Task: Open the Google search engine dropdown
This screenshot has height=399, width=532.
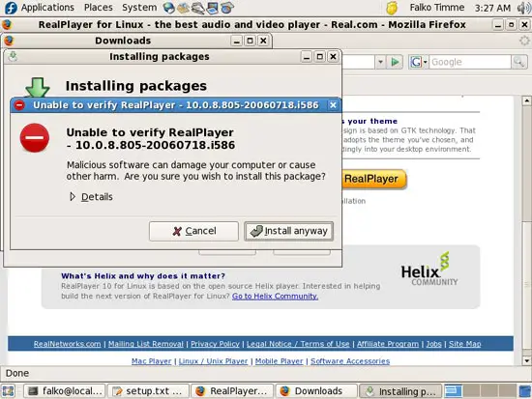Action: 419,62
